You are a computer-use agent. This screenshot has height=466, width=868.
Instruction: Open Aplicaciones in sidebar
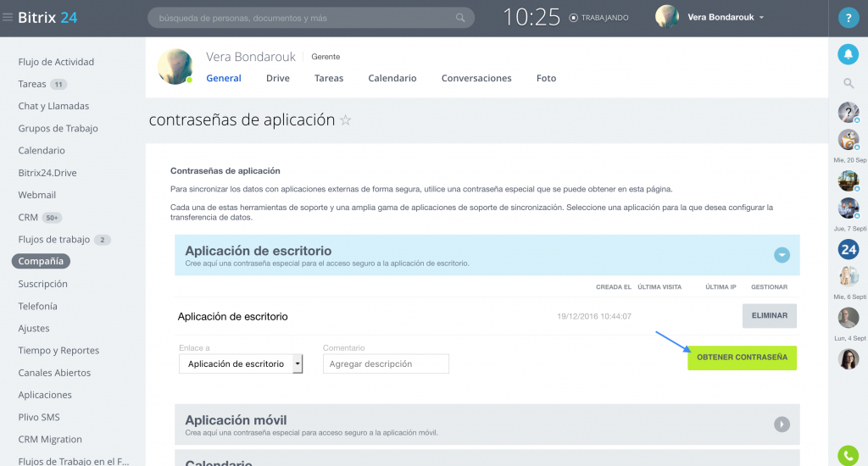(x=45, y=395)
